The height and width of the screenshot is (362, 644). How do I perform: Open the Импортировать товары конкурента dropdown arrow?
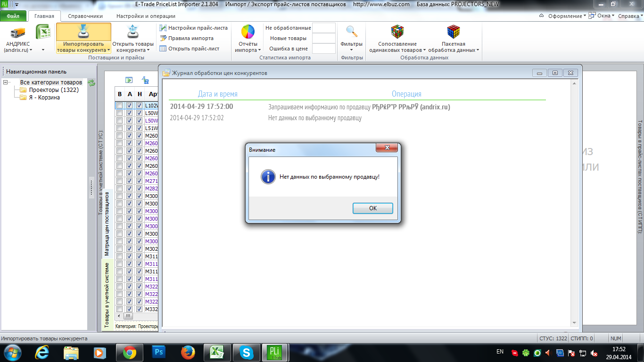coord(108,50)
